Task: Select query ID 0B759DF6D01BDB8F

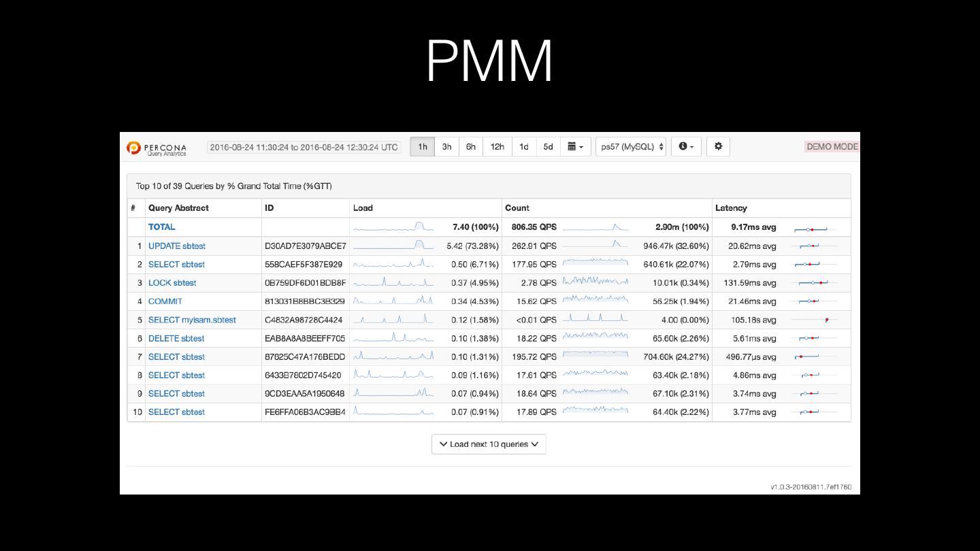Action: pos(306,282)
